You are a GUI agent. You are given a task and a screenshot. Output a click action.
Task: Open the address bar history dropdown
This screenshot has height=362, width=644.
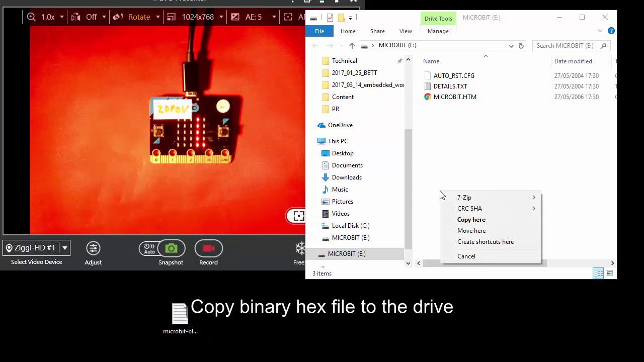(x=511, y=46)
